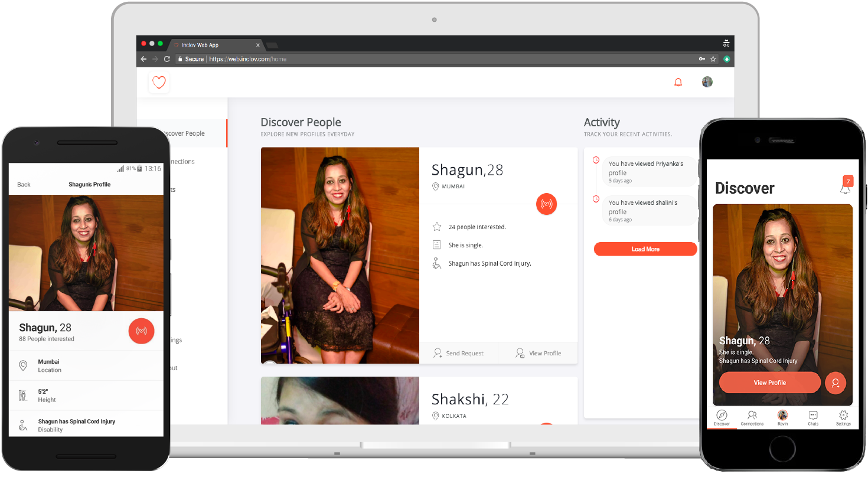Tap the red signal button on Shagun's web card
868x477 pixels.
546,204
